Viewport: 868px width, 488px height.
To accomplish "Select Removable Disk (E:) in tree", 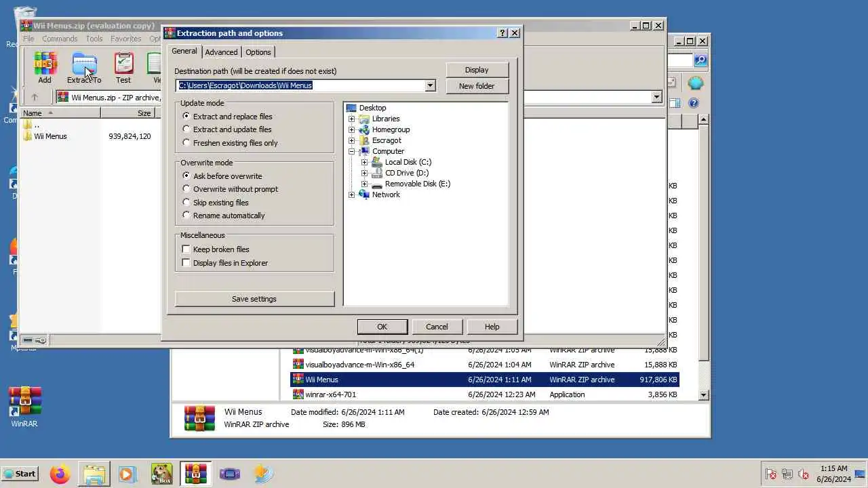I will point(418,184).
